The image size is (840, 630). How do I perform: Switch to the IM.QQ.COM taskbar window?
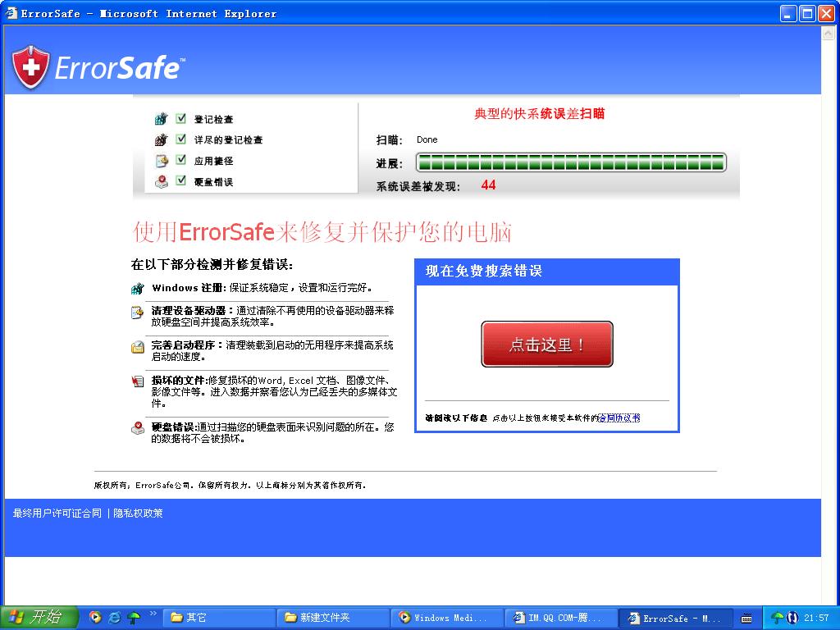click(x=561, y=618)
